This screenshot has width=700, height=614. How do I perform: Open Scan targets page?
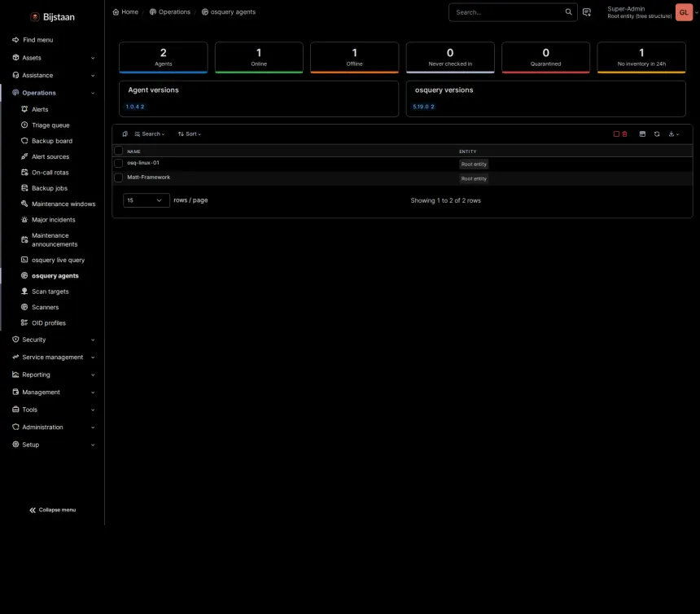click(x=50, y=292)
